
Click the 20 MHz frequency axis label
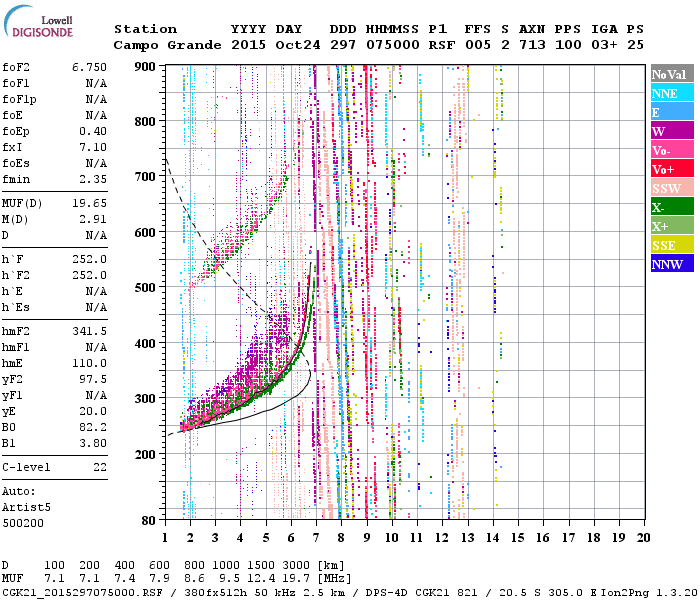click(x=643, y=538)
